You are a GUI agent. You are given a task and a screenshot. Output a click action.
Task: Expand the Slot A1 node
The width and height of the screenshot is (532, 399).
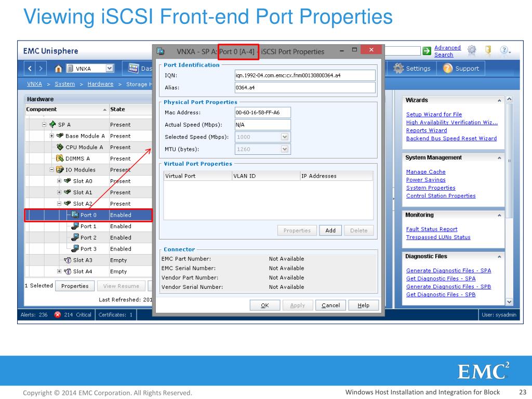click(x=59, y=192)
